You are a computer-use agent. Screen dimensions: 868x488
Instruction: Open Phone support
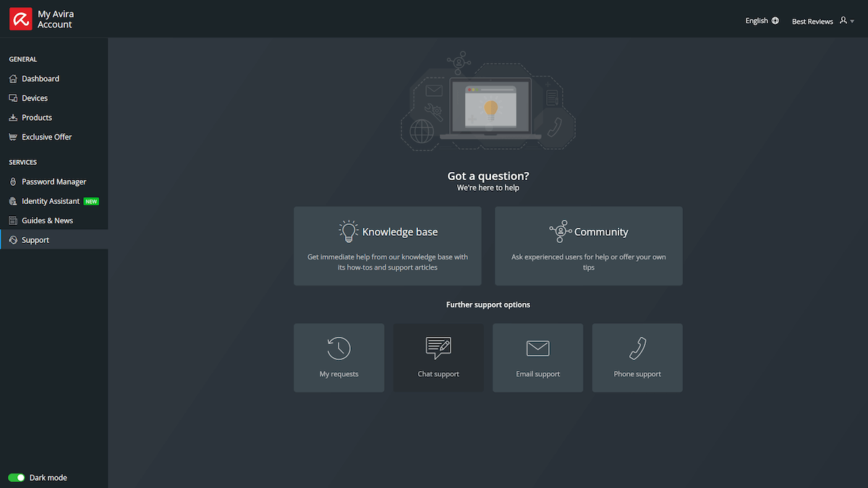(637, 357)
